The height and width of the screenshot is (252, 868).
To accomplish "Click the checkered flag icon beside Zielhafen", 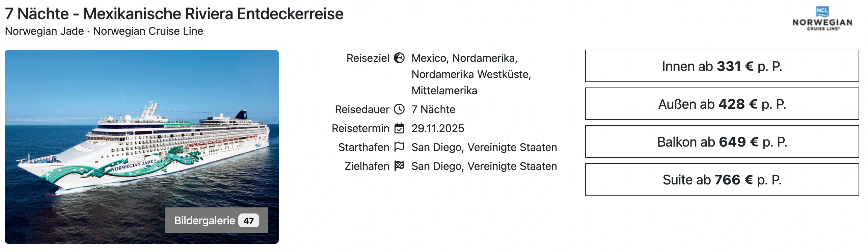I will click(x=399, y=166).
